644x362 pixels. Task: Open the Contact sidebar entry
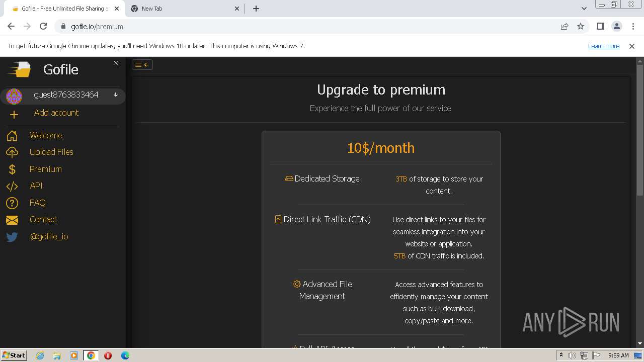[x=43, y=219]
